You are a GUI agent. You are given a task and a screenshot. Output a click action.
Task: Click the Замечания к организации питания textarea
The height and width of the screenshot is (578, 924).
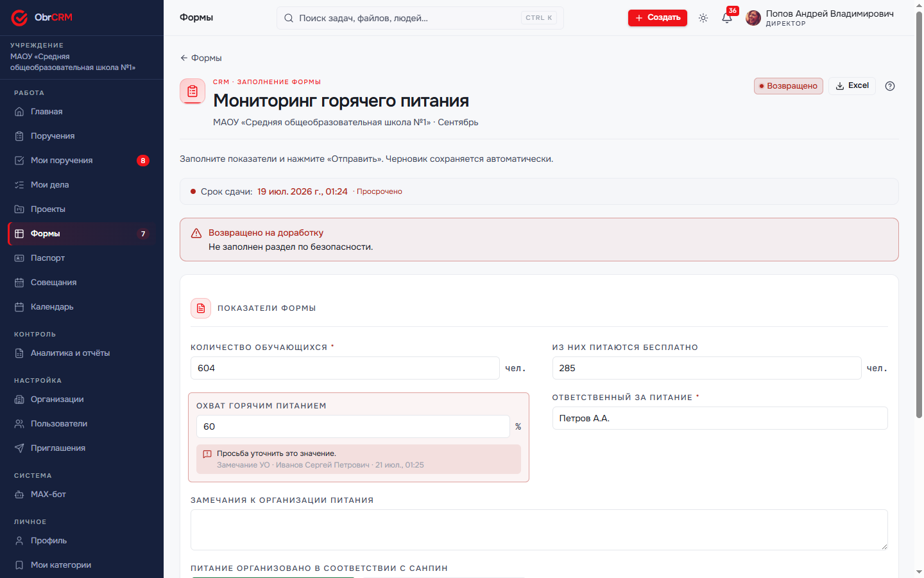[539, 530]
